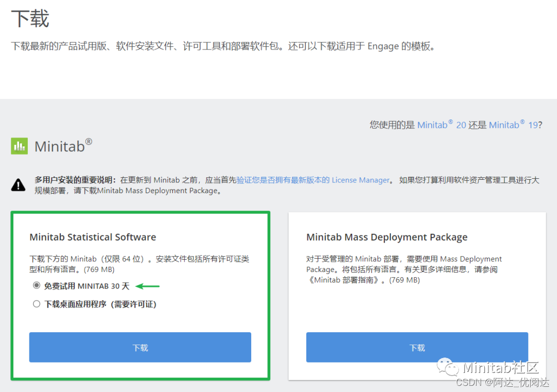Click the 下载 page title
557x392 pixels.
(x=30, y=19)
